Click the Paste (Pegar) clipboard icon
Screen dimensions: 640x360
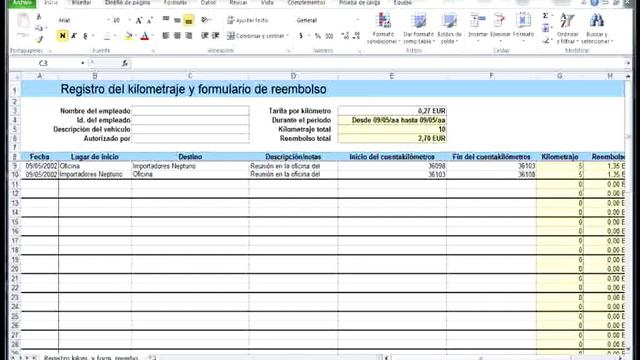pos(23,21)
